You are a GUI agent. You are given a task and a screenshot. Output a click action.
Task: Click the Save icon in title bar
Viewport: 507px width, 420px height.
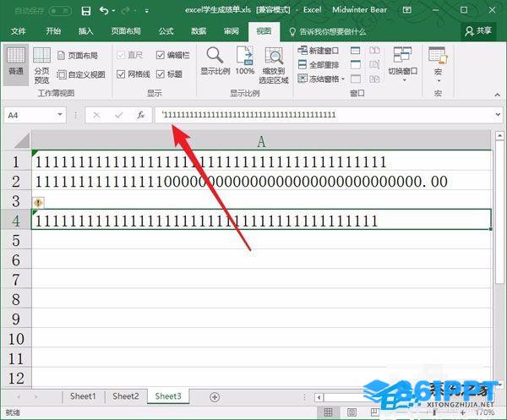86,11
